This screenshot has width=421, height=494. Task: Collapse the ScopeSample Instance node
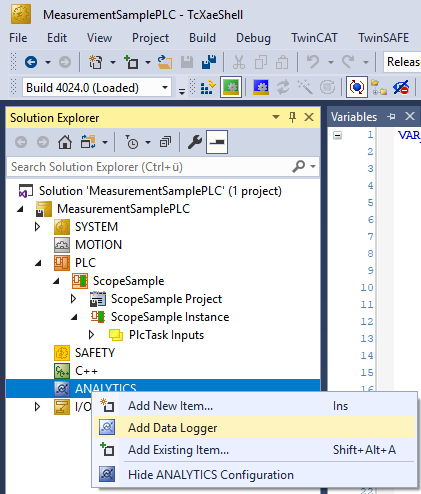pyautogui.click(x=74, y=317)
